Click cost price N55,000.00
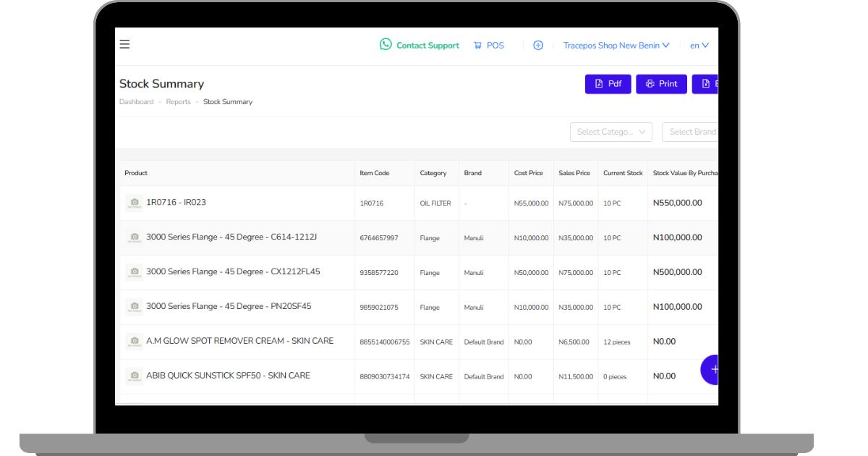This screenshot has width=868, height=456. coord(531,203)
